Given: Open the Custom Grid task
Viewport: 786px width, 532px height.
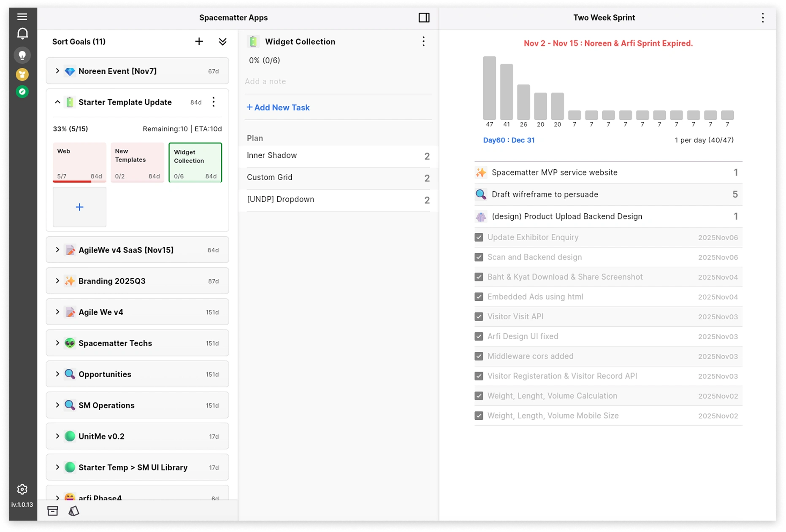Looking at the screenshot, I should point(338,178).
